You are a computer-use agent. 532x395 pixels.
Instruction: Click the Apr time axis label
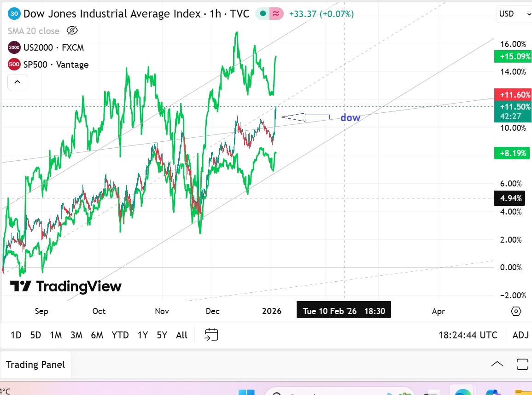coord(438,311)
